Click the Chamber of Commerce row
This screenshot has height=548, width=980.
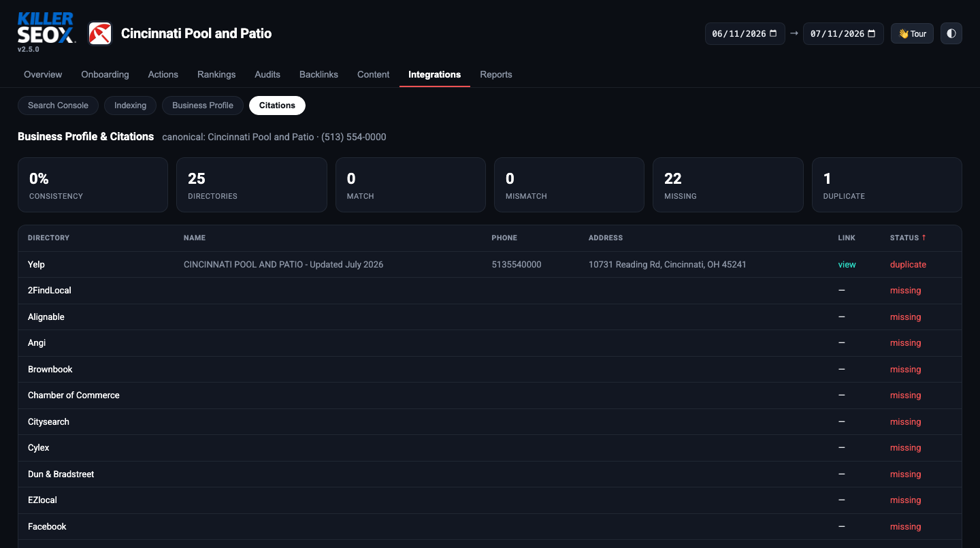490,396
